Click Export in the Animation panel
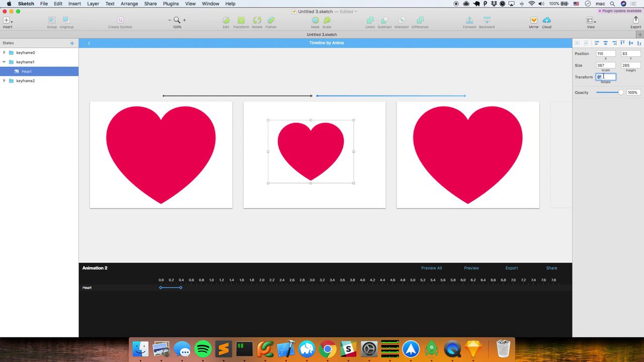 [512, 268]
